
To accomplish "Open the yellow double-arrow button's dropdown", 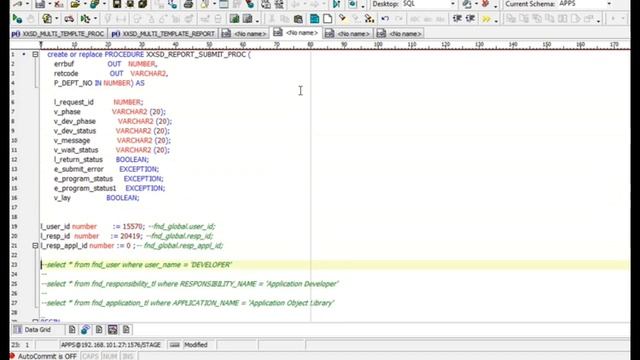I will coord(496,20).
